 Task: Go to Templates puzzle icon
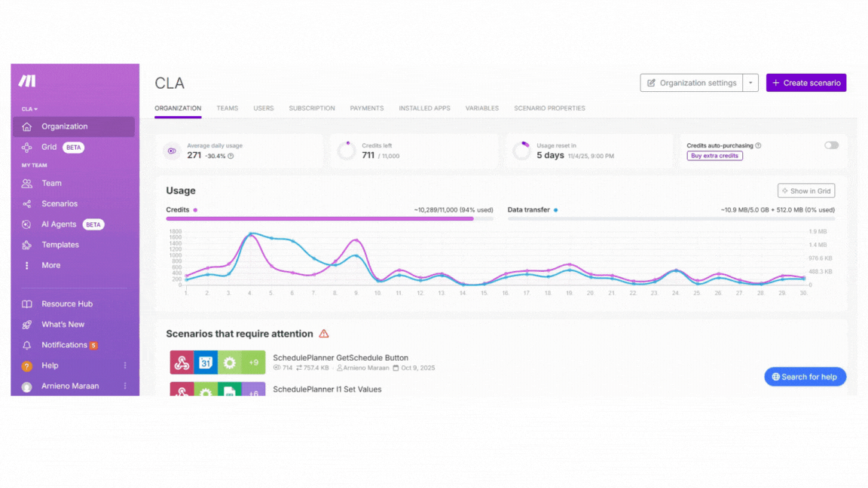pos(27,245)
